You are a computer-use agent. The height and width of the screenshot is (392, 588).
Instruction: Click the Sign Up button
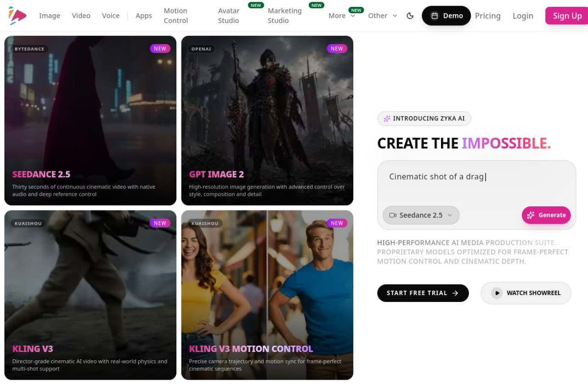[x=567, y=16]
